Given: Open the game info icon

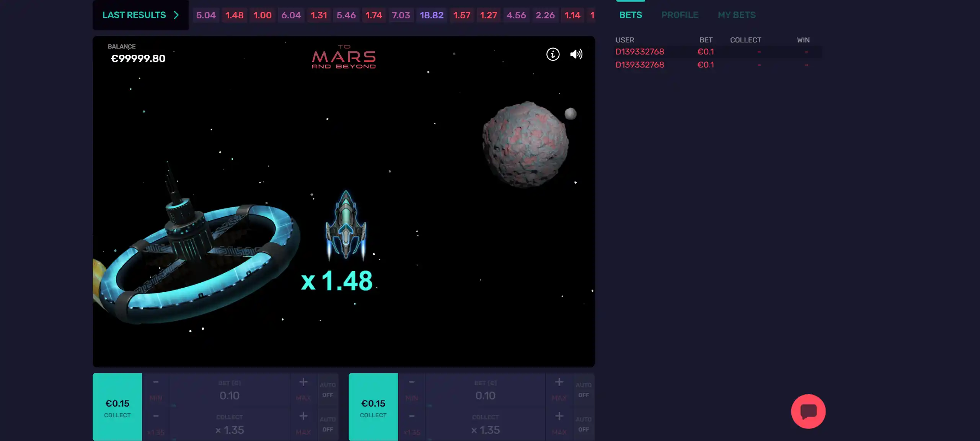Looking at the screenshot, I should tap(553, 54).
